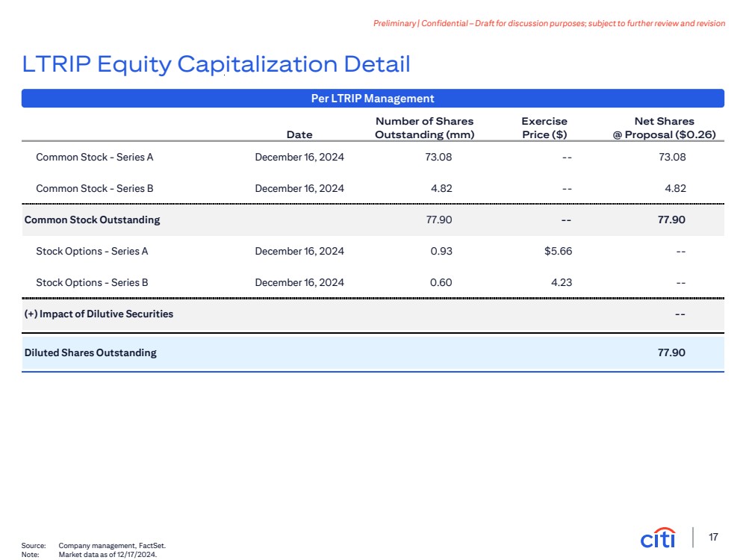Screen dimensions: 746x560
Task: Select '(+) Impact of Dilutive Securities' label
Action: (99, 314)
